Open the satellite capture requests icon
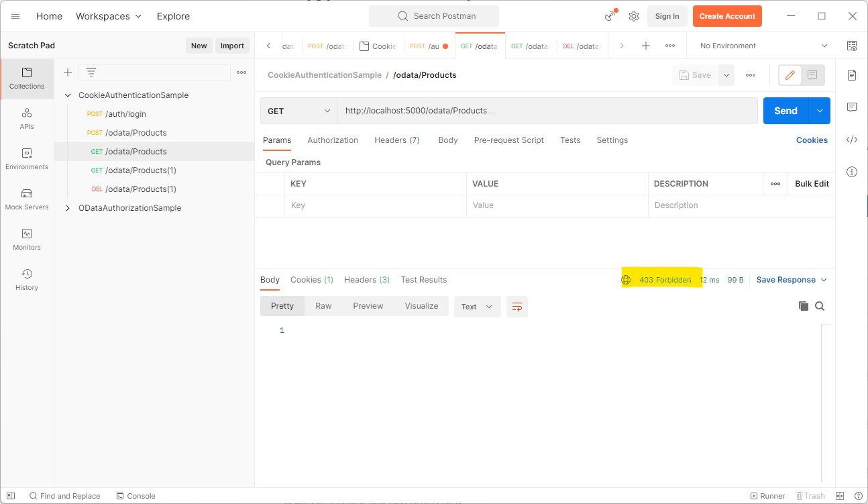 (x=610, y=16)
